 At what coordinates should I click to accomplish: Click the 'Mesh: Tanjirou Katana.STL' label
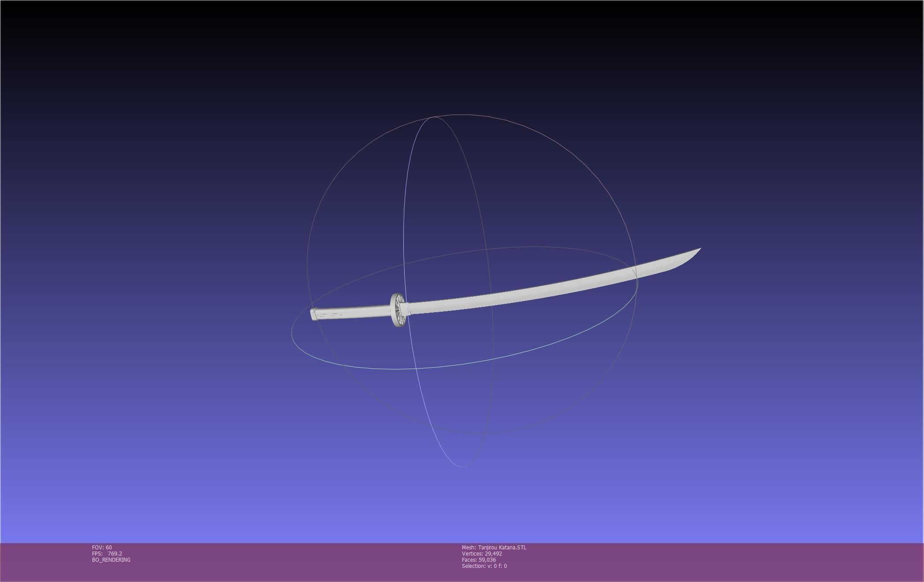coord(494,548)
